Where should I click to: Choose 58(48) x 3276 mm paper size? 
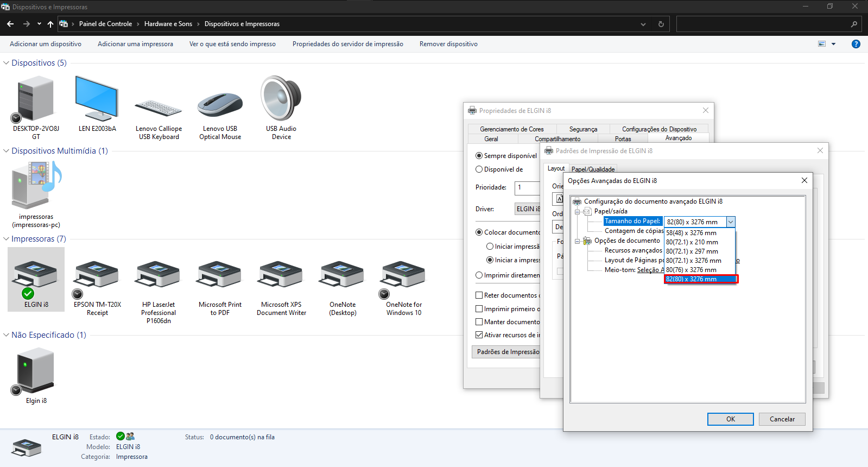click(x=692, y=233)
